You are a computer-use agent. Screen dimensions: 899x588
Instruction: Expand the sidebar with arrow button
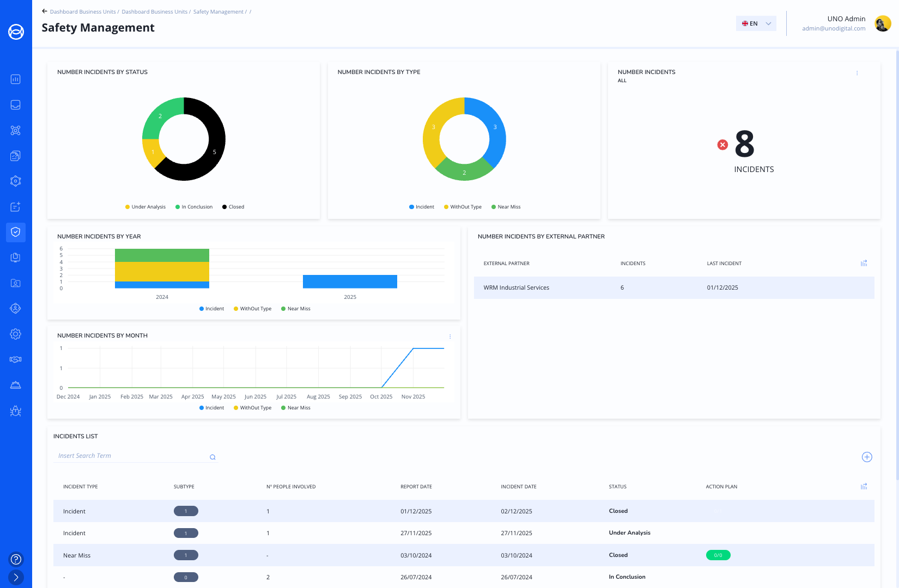pyautogui.click(x=16, y=577)
